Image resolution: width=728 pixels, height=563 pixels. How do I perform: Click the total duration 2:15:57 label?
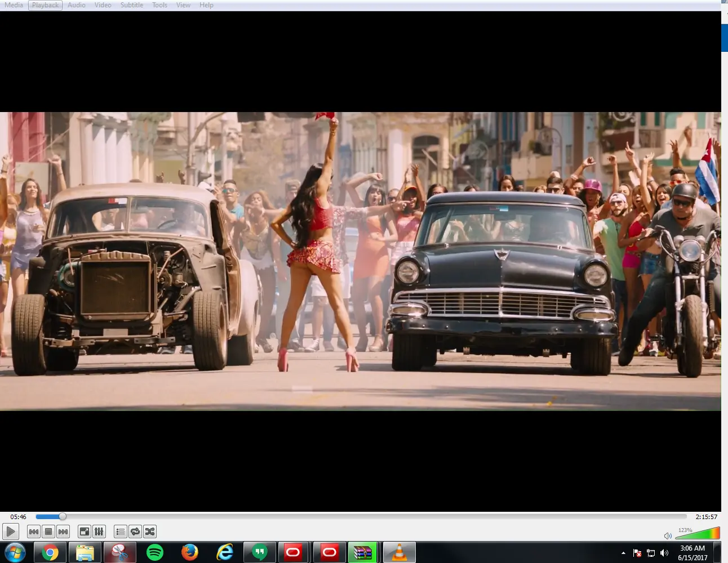pos(707,517)
